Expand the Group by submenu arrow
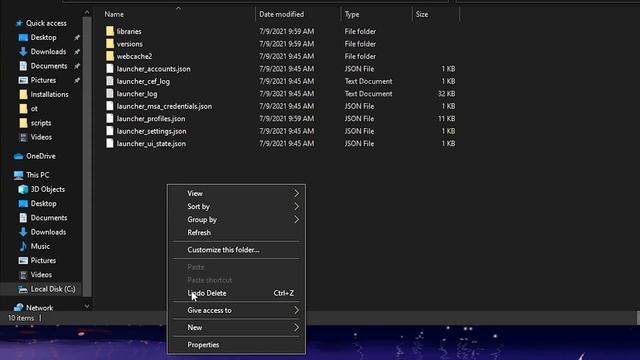This screenshot has width=640, height=360. coord(296,220)
